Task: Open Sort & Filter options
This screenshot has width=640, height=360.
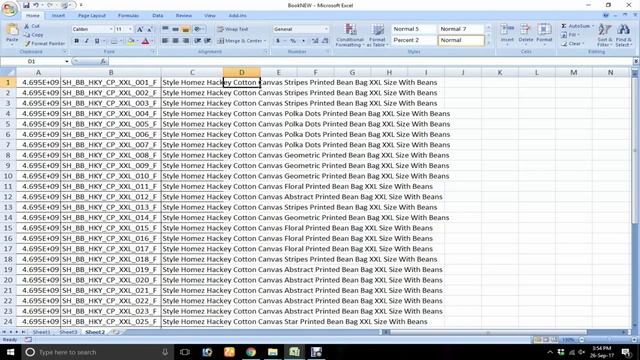Action: coord(604,35)
